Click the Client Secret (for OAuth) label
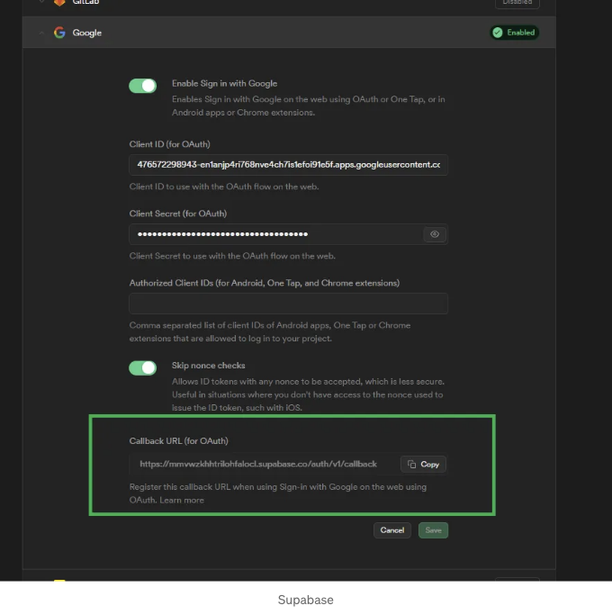 (178, 214)
